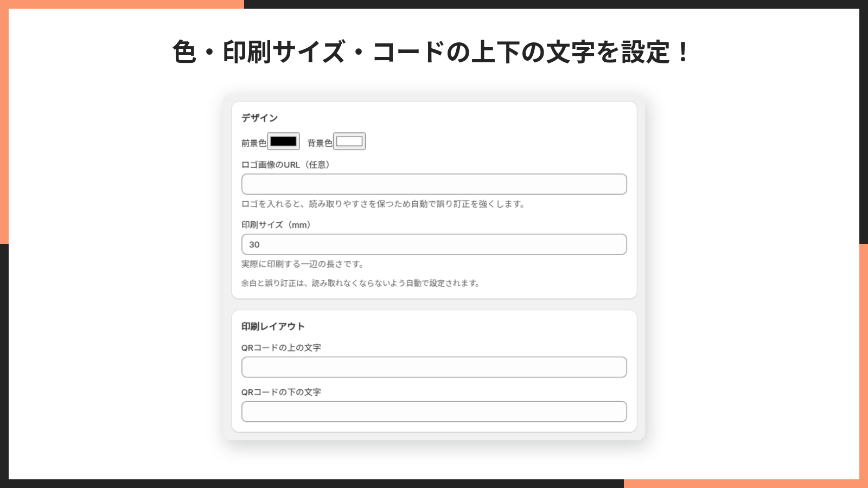This screenshot has width=868, height=488.
Task: Click the 印刷レイアウト section heading
Action: pos(273,326)
